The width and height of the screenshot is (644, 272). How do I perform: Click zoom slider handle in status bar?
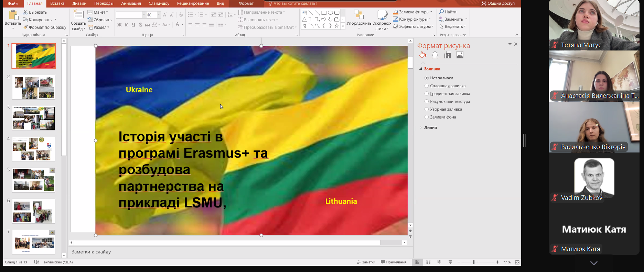474,262
